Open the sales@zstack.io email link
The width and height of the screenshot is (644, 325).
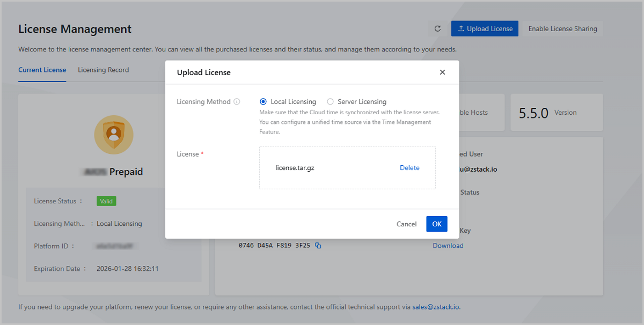pyautogui.click(x=436, y=307)
